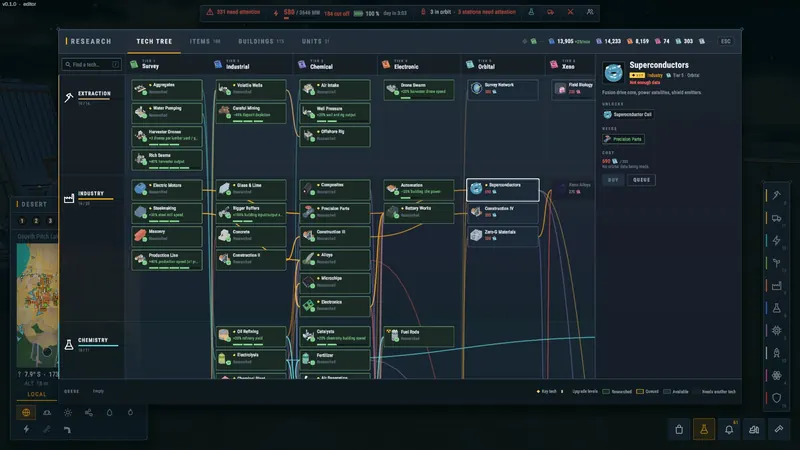
Task: Queue the Superconductors research
Action: click(641, 180)
